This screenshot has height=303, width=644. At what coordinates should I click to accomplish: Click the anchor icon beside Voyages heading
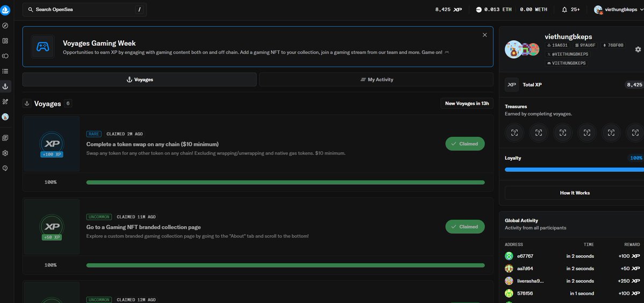[x=27, y=104]
